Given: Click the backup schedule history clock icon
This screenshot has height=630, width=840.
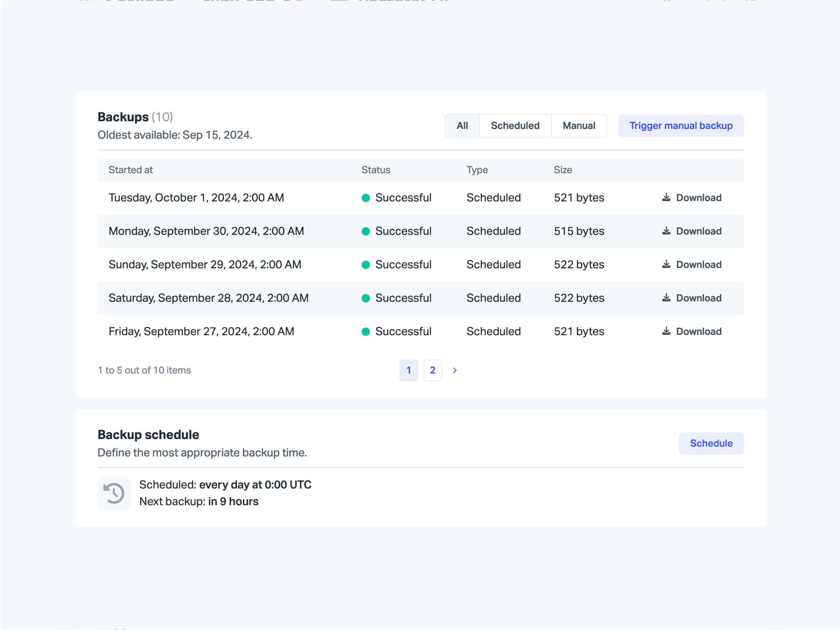Looking at the screenshot, I should point(114,493).
